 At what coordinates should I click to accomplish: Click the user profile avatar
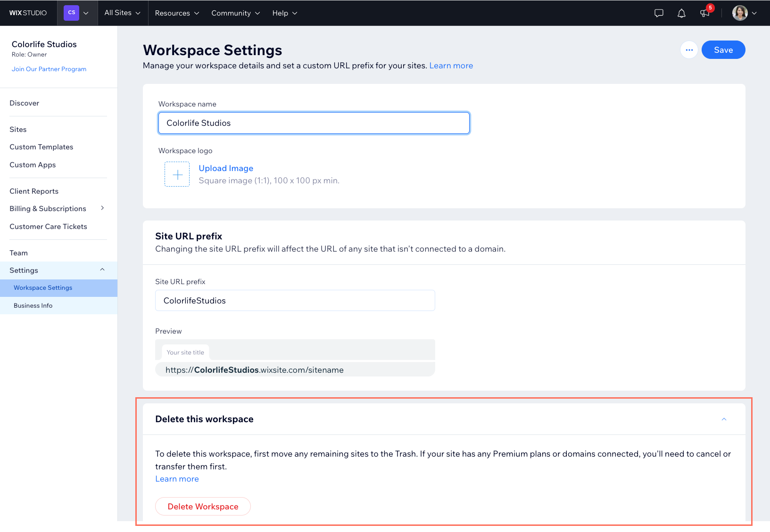click(x=740, y=13)
